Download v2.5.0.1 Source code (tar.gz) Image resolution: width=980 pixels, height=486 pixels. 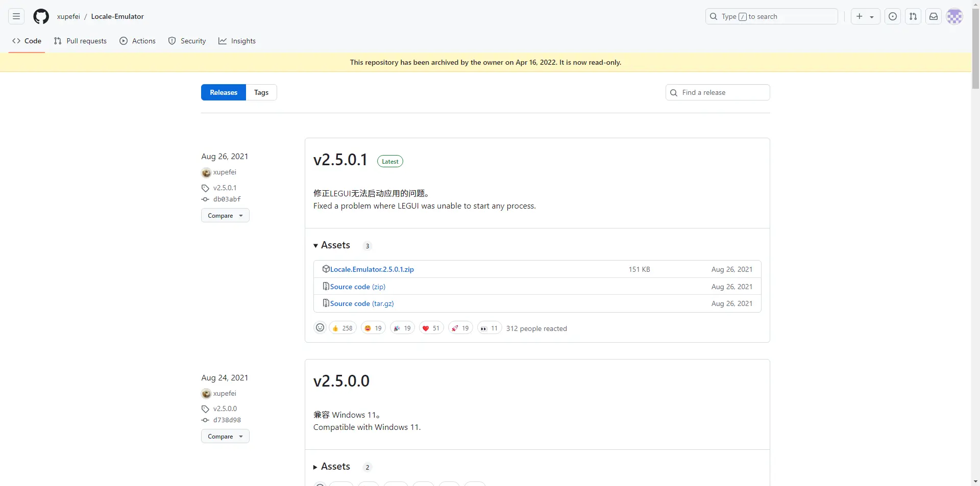(362, 303)
